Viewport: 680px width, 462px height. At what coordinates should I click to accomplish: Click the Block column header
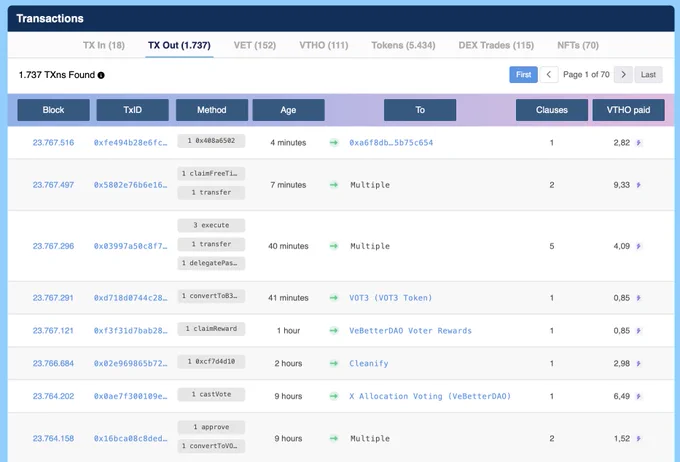pos(53,110)
